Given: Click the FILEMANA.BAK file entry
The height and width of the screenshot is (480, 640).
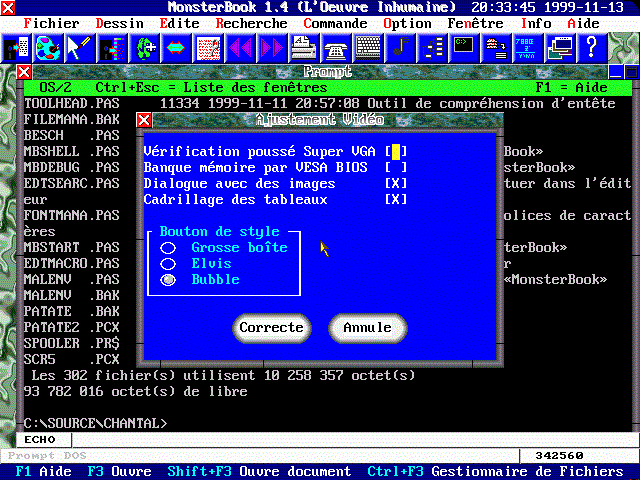Looking at the screenshot, I should pyautogui.click(x=72, y=120).
